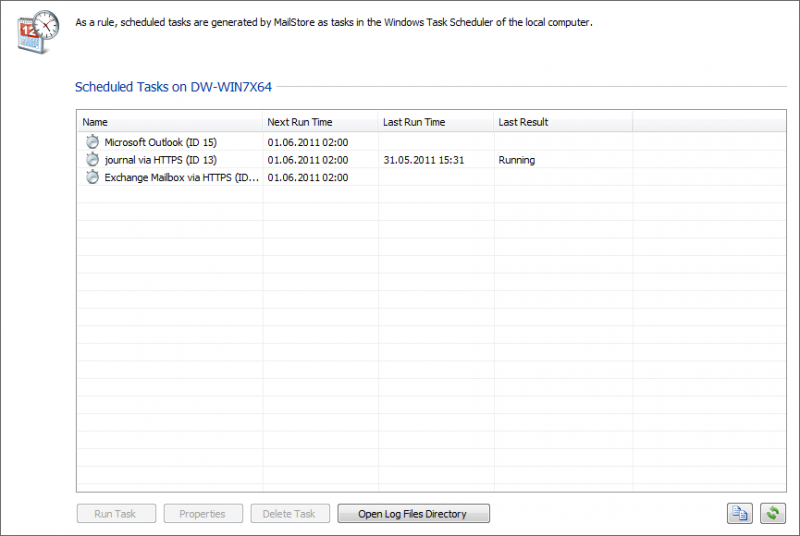The height and width of the screenshot is (536, 800).
Task: Select the Microsoft Outlook (ID 15) task
Action: coord(160,142)
